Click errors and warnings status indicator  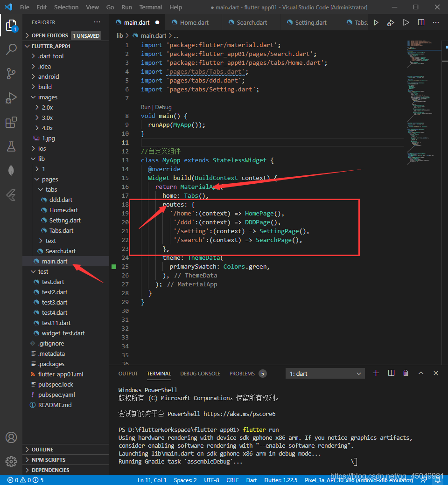pyautogui.click(x=25, y=480)
